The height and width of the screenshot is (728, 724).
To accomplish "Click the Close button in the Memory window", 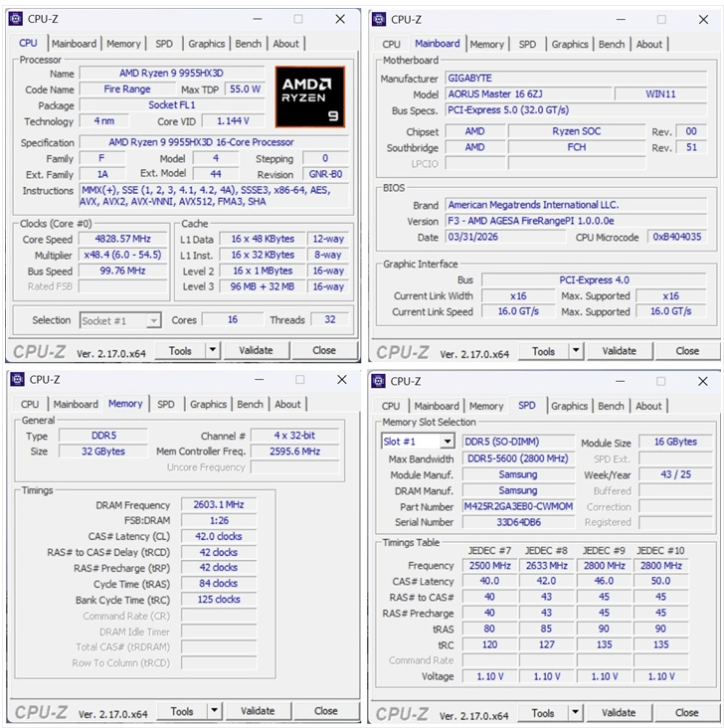I will click(x=326, y=711).
